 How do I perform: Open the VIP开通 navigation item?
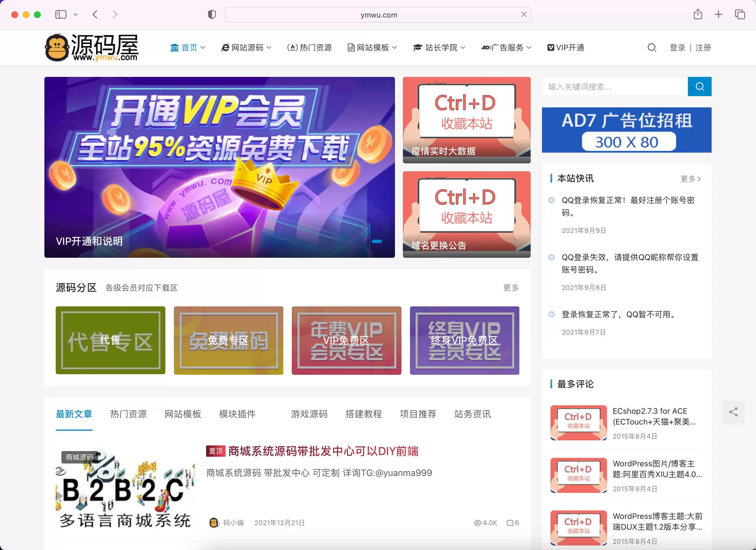[x=566, y=48]
